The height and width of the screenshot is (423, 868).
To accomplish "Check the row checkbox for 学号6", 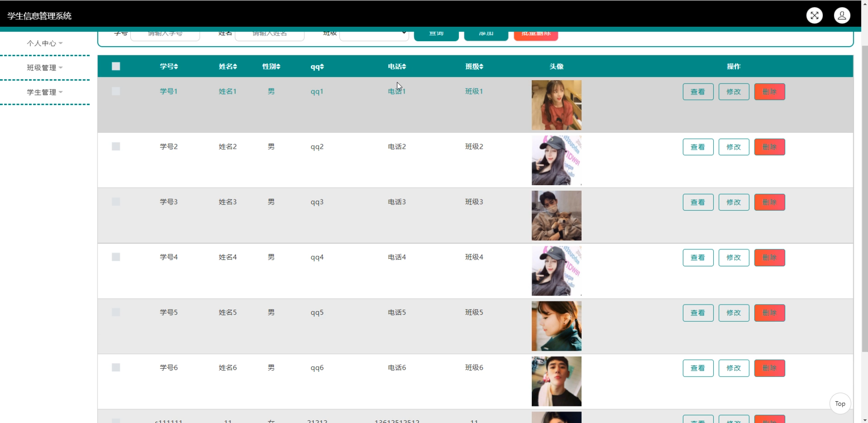I will point(116,368).
